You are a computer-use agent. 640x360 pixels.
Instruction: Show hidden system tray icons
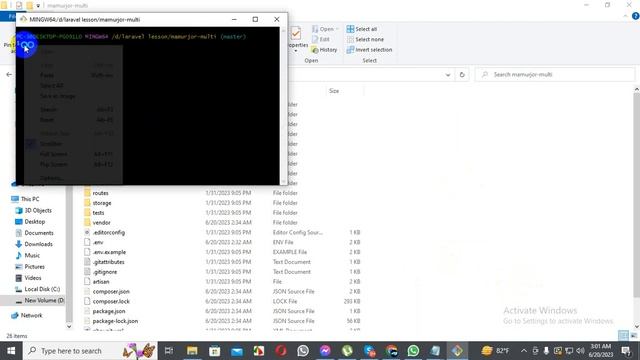click(x=524, y=351)
